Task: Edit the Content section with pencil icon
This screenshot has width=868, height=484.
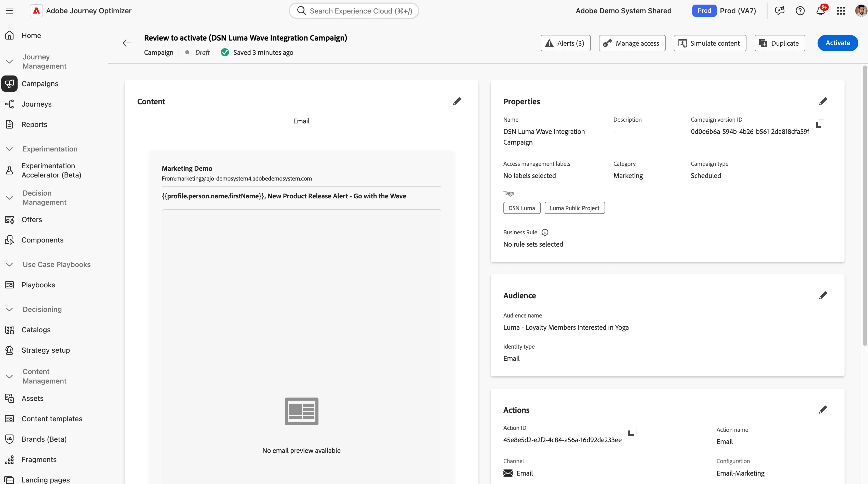Action: 457,101
